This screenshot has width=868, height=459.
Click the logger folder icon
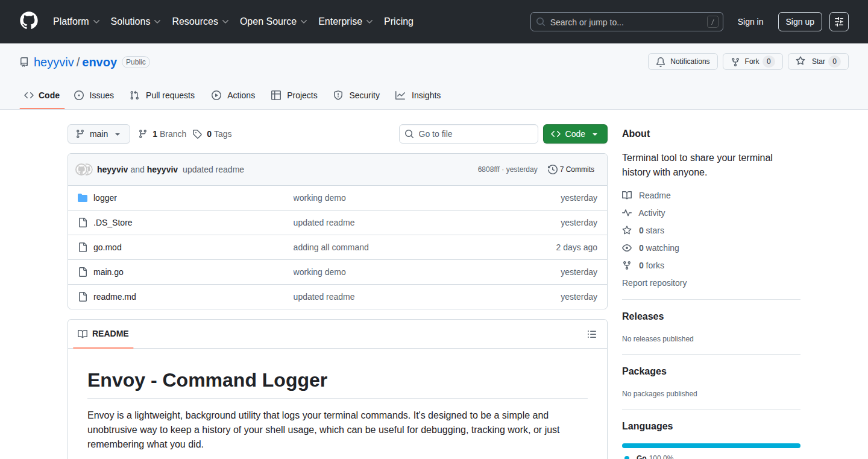tap(83, 198)
